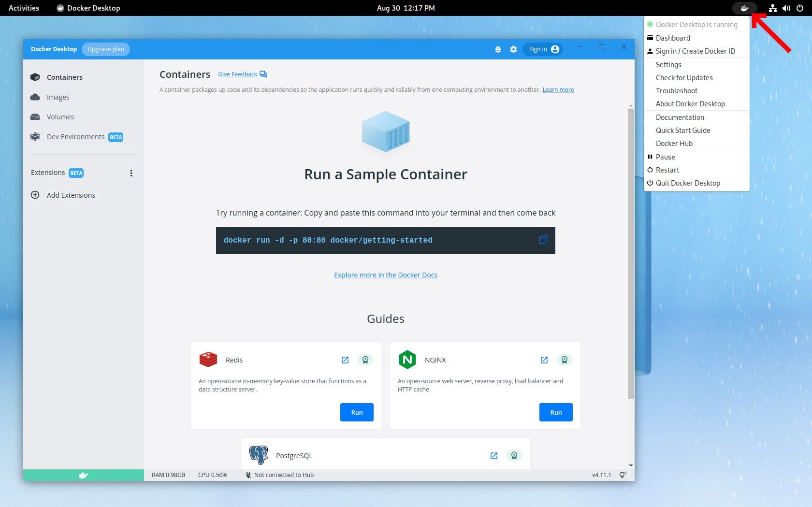Open settings gear in Docker header
The height and width of the screenshot is (507, 812).
click(x=513, y=49)
